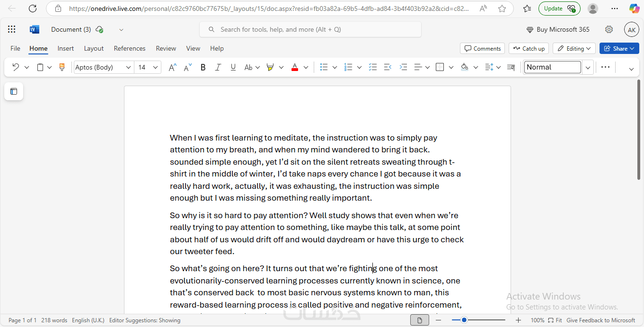
Task: Click the Shrink Font icon
Action: pos(188,67)
